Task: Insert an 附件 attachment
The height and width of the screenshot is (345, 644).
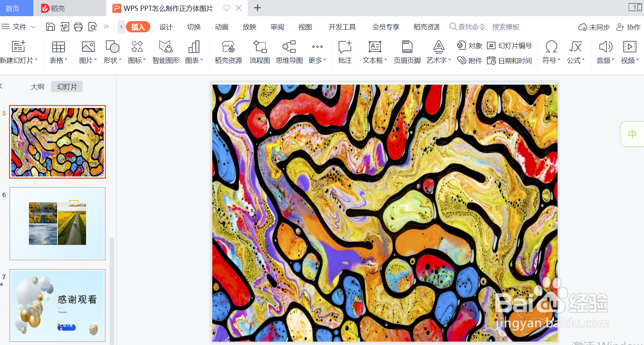Action: (x=470, y=61)
